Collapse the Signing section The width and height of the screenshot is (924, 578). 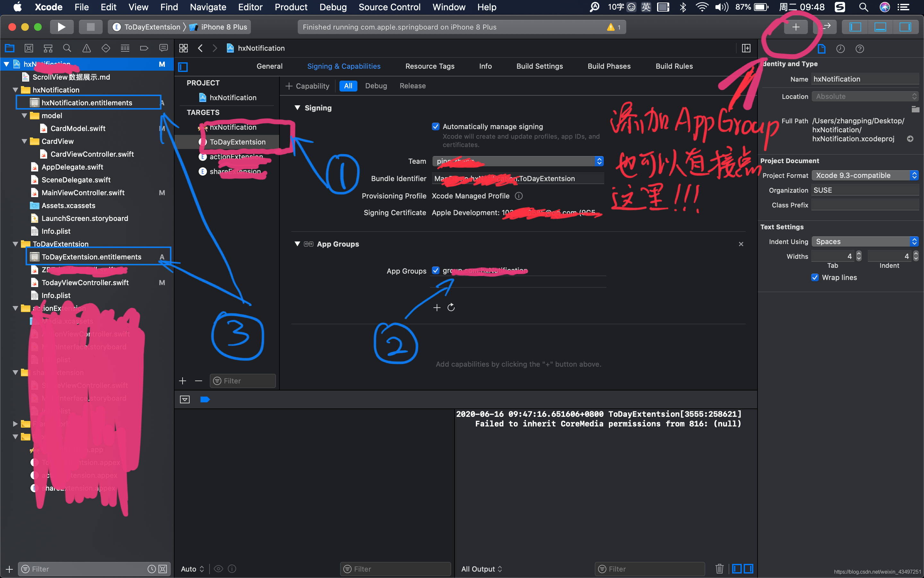tap(297, 108)
